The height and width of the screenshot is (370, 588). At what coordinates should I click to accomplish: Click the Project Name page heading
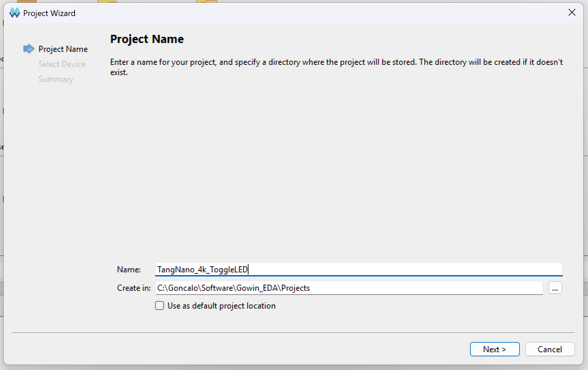(147, 39)
